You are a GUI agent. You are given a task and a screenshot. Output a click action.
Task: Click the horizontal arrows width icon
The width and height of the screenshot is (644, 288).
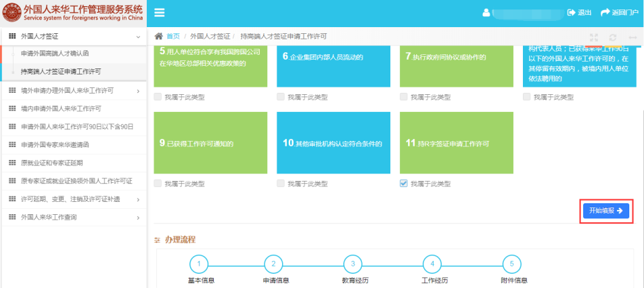click(x=632, y=37)
